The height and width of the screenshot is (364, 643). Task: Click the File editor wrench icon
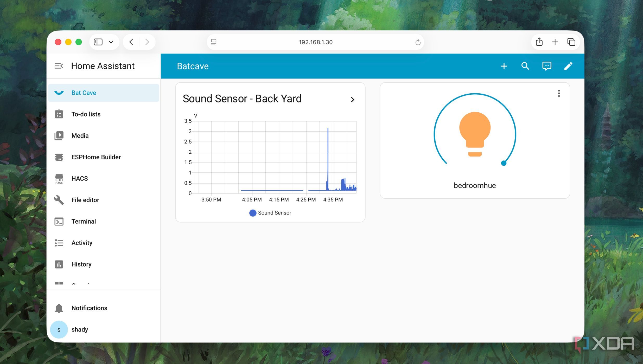(59, 200)
